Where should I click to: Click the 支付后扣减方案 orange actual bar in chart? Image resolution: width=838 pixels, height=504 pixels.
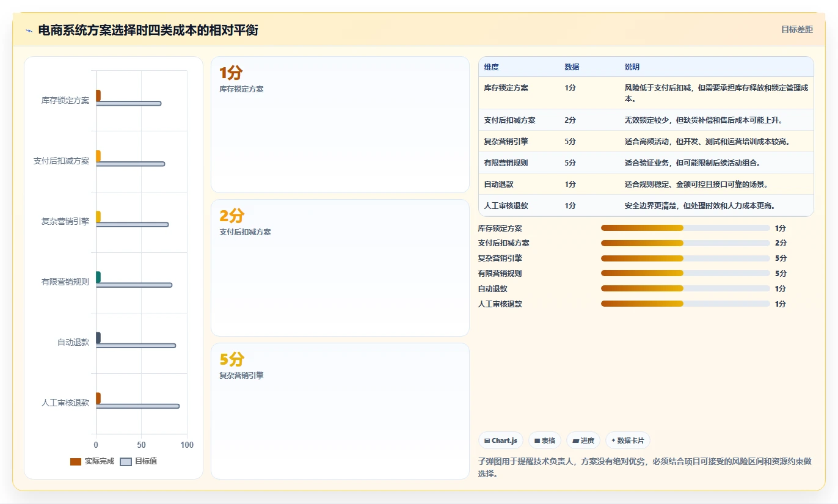[98, 156]
